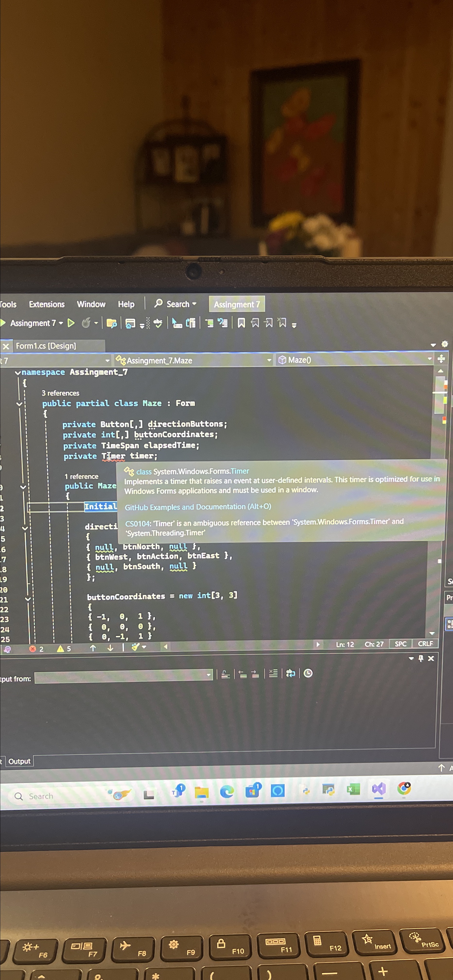Navigate to next issue down arrow
453x980 pixels.
[x=110, y=648]
